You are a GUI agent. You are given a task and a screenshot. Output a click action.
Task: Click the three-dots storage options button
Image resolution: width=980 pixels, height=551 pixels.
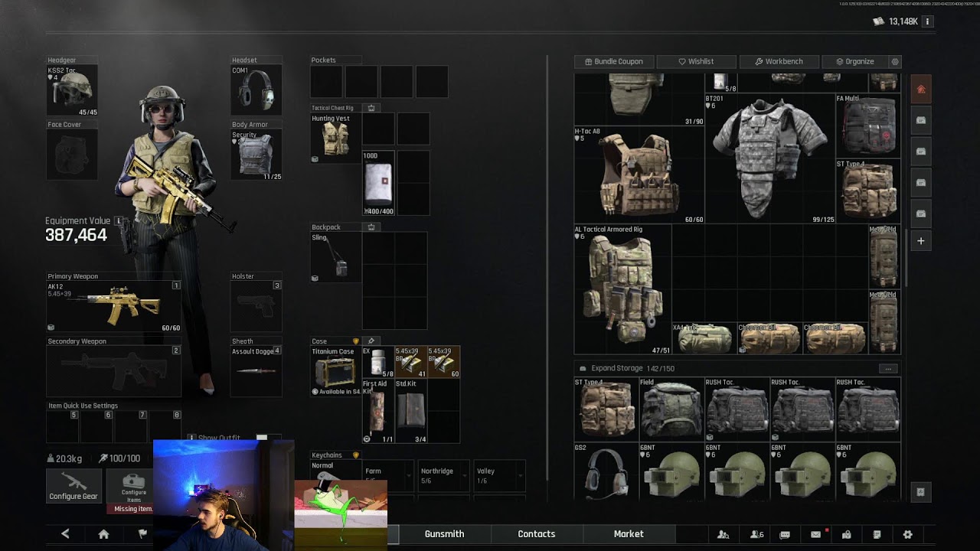888,369
